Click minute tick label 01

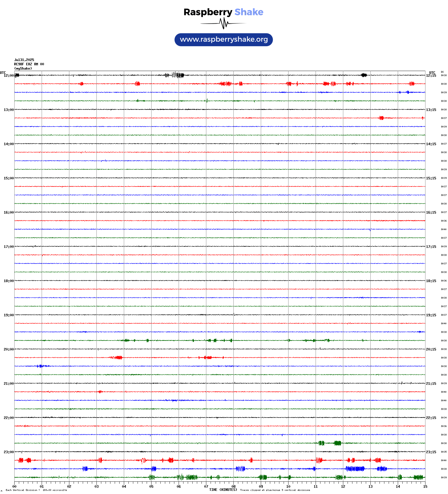point(42,487)
